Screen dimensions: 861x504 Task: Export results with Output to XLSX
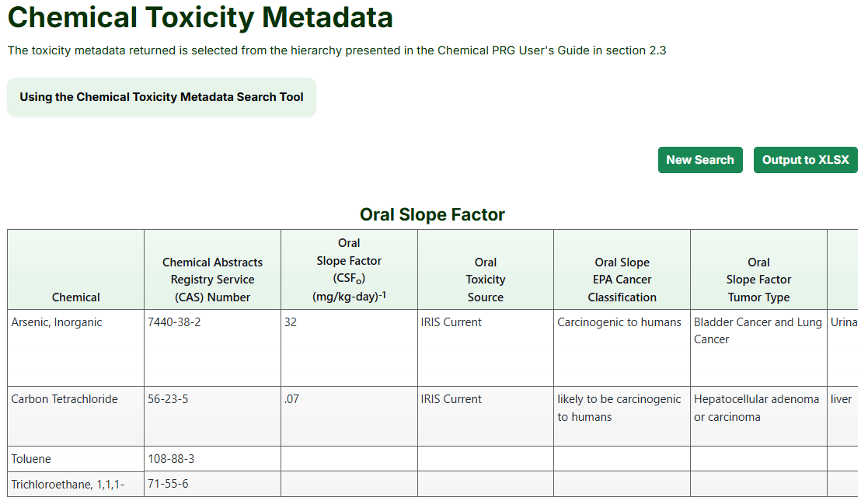[x=805, y=160]
